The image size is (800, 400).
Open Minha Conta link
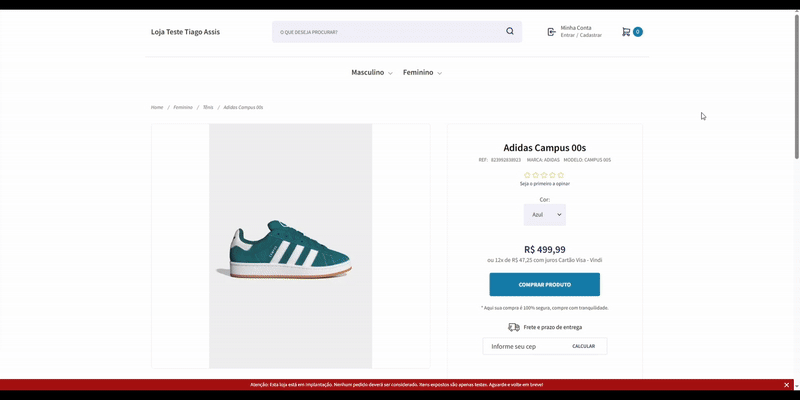click(x=576, y=28)
